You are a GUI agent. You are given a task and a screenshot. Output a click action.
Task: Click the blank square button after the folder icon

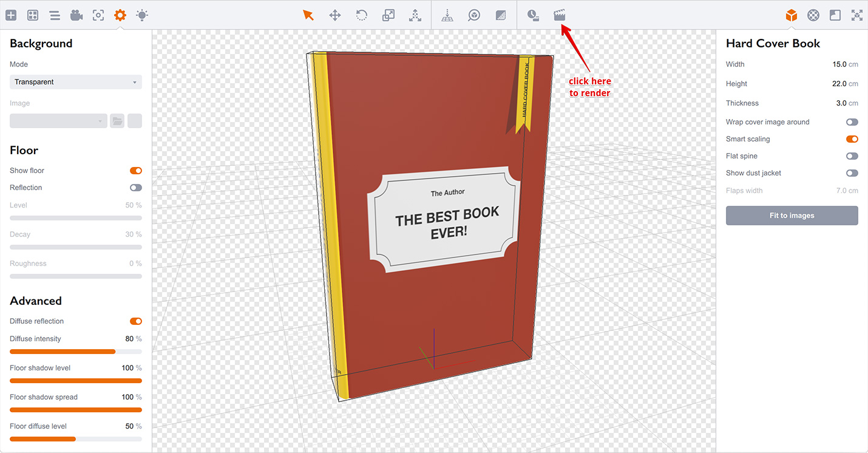click(x=135, y=121)
